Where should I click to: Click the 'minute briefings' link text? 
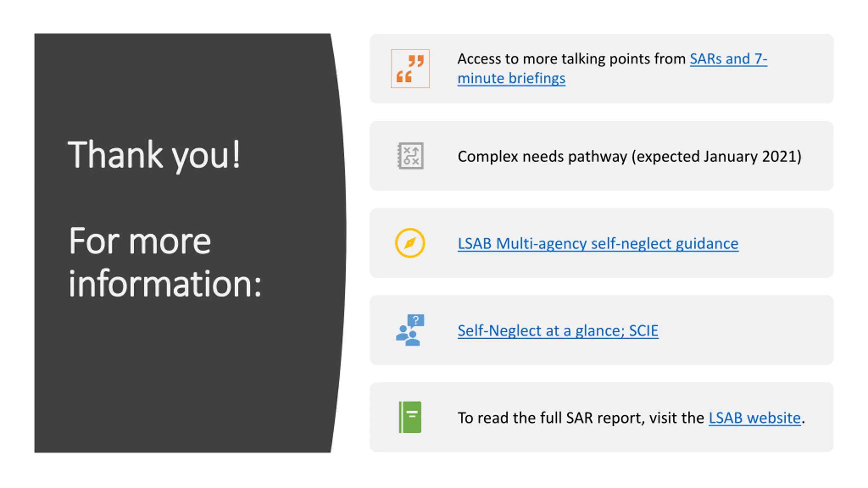pyautogui.click(x=511, y=78)
